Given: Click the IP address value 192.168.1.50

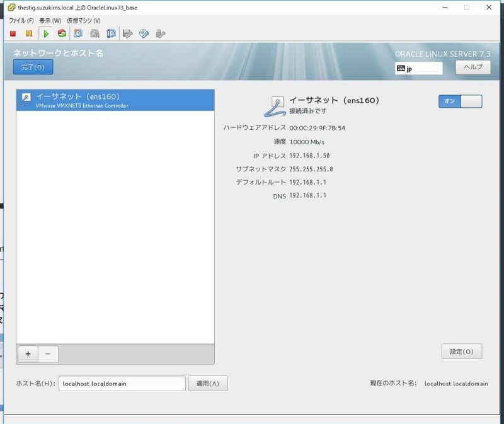Looking at the screenshot, I should (309, 156).
